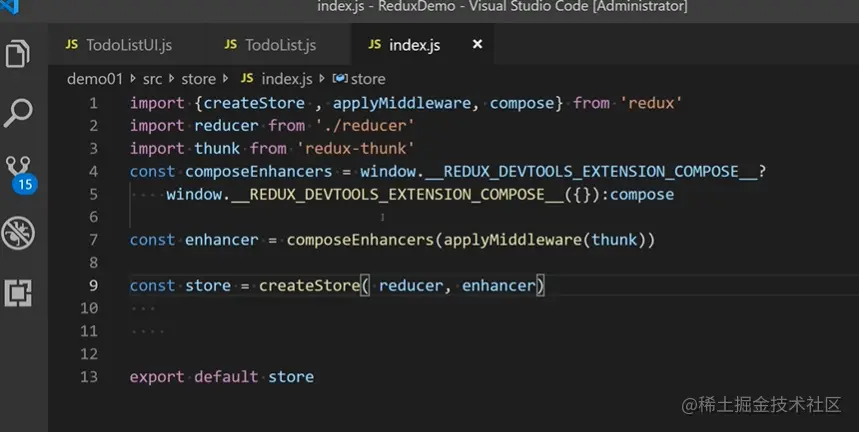The image size is (859, 432).
Task: Click line number 13 in gutter
Action: coord(89,377)
